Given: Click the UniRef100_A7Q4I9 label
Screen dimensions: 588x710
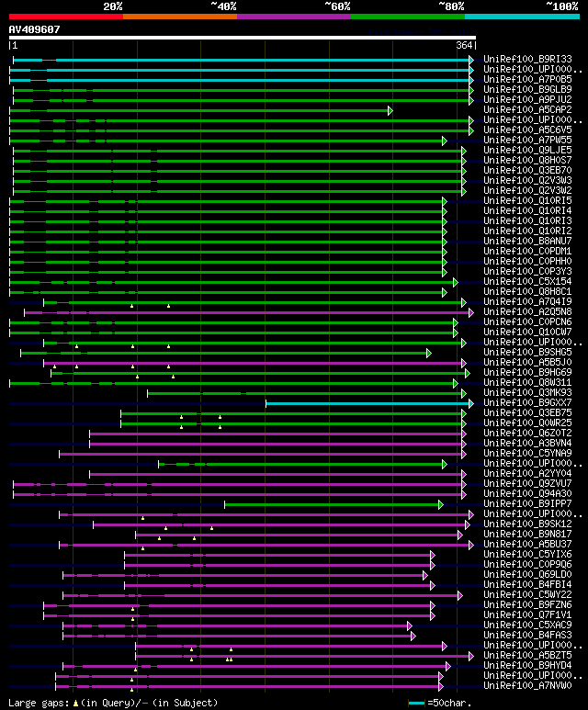Looking at the screenshot, I should click(x=527, y=302).
